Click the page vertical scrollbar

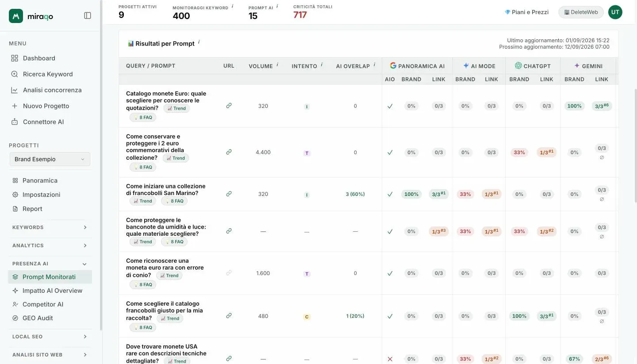pos(635,146)
